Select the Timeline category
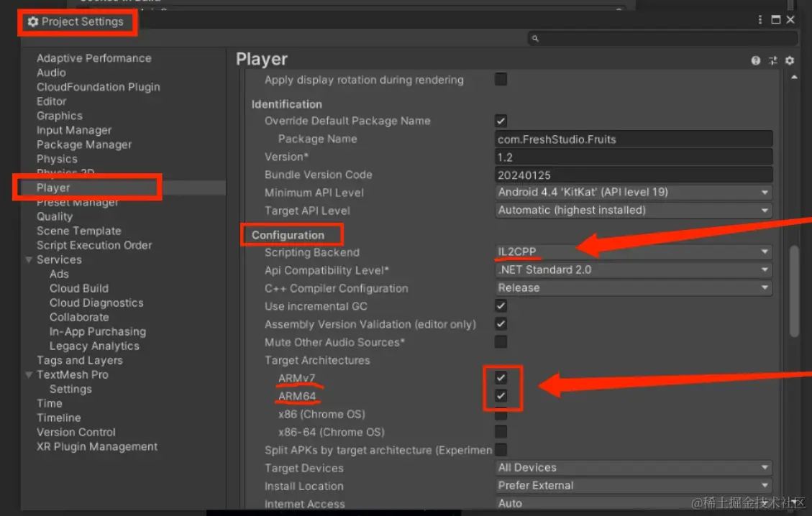This screenshot has width=812, height=516. [58, 418]
